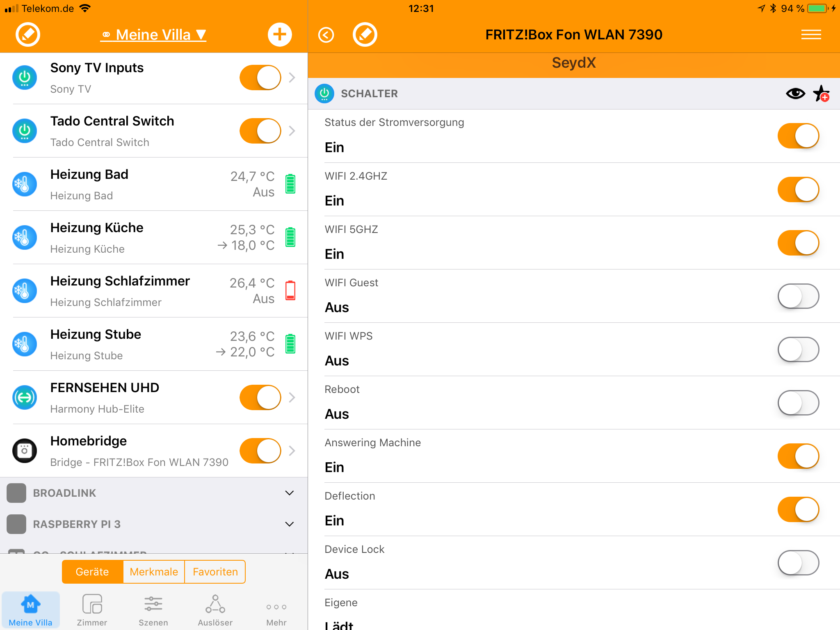Tap the Homebridge device icon
The width and height of the screenshot is (840, 630).
click(25, 451)
